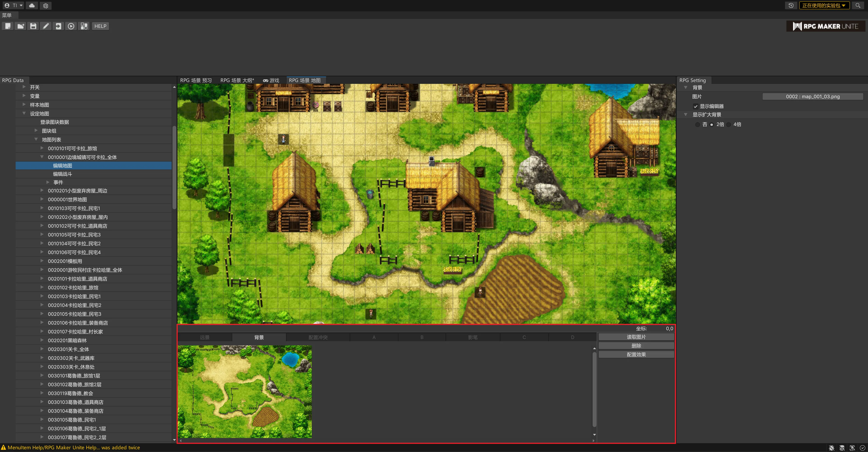Click the cloud services icon

click(x=32, y=5)
